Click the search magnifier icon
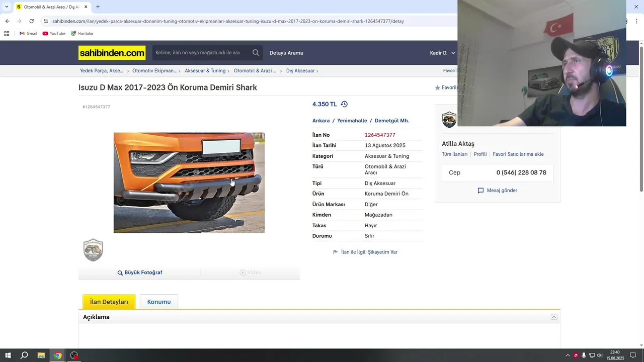 coord(256,53)
